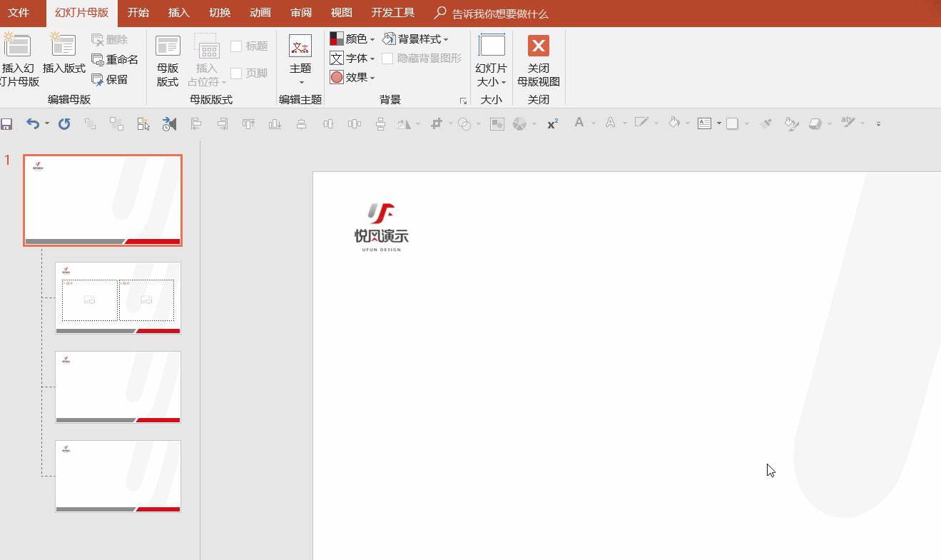Undo the last action
Screen dimensions: 941x560
33,124
